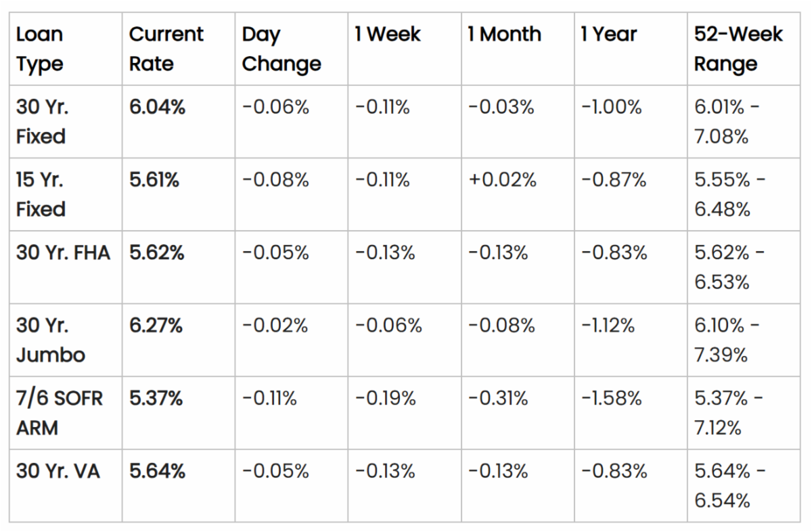Select the Day Change column header
The width and height of the screenshot is (812, 532).
(281, 49)
